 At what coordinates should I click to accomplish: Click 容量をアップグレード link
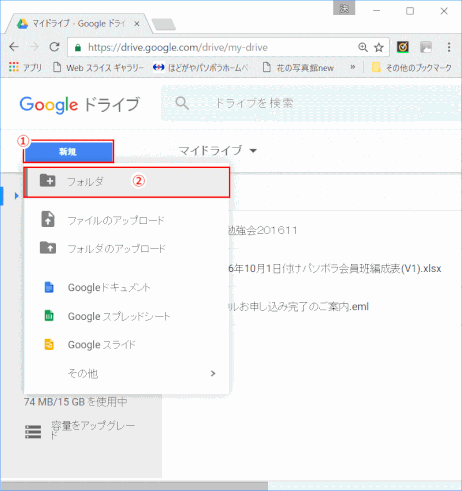pyautogui.click(x=93, y=430)
